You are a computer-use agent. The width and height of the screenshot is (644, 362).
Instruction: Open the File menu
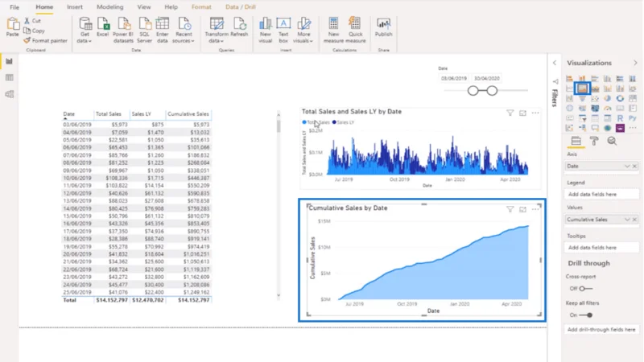[14, 7]
